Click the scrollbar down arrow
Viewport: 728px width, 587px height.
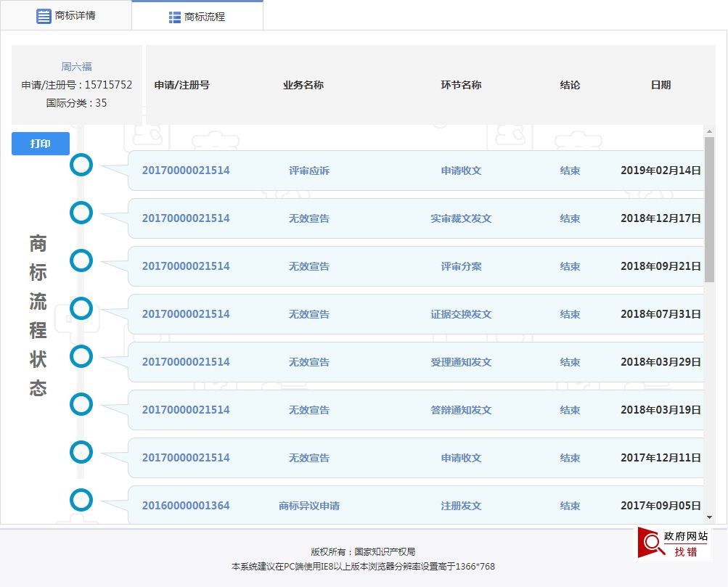pyautogui.click(x=709, y=517)
